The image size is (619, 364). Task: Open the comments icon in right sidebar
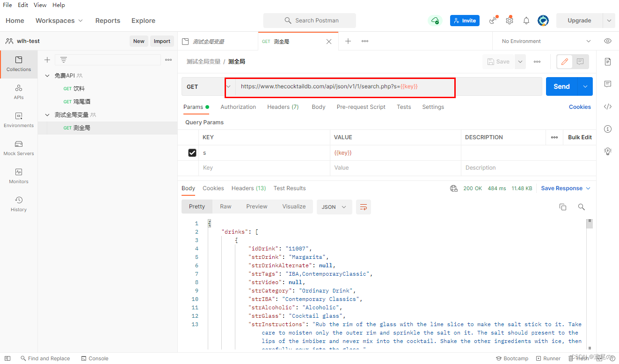[608, 84]
